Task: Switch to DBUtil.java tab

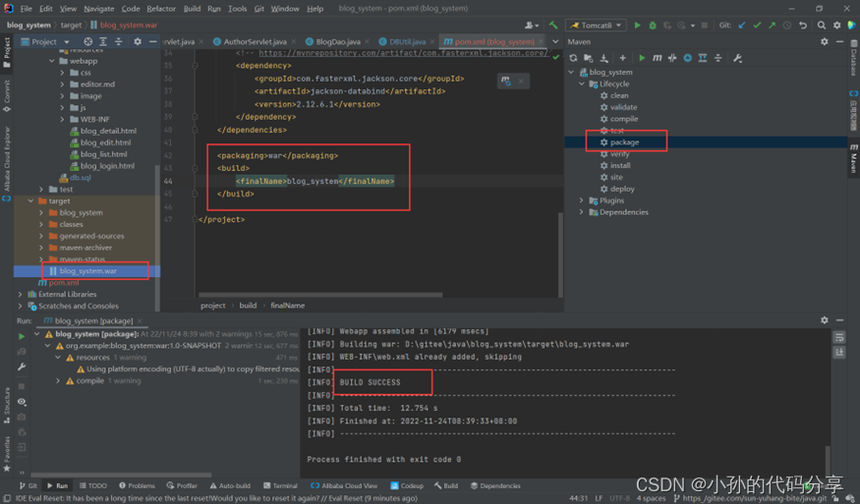Action: click(x=408, y=41)
